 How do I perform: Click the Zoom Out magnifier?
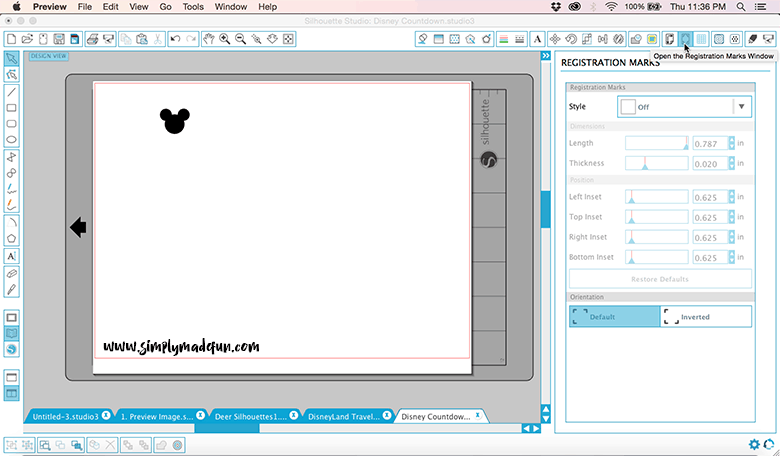point(240,39)
